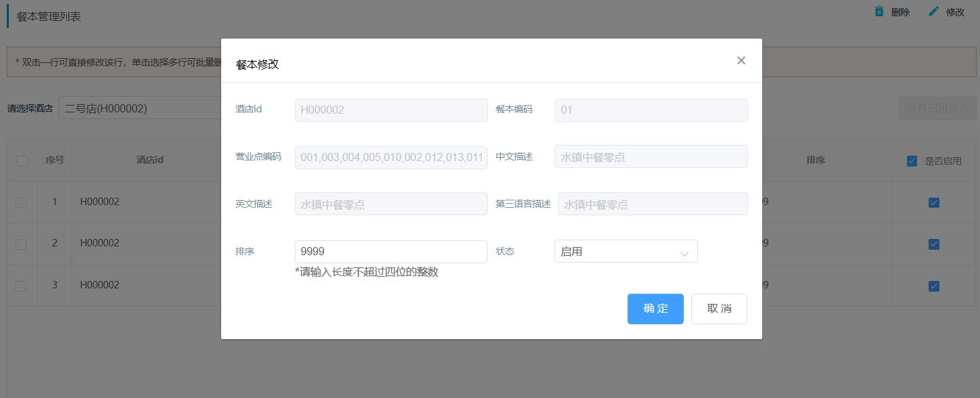Click H000002 cell in row 2
980x398 pixels.
click(x=99, y=243)
